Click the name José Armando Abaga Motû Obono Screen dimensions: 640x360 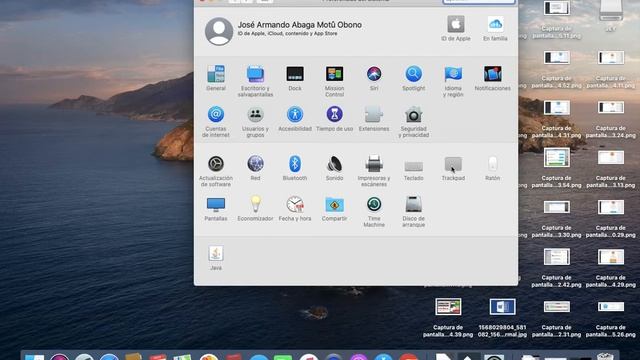(300, 25)
